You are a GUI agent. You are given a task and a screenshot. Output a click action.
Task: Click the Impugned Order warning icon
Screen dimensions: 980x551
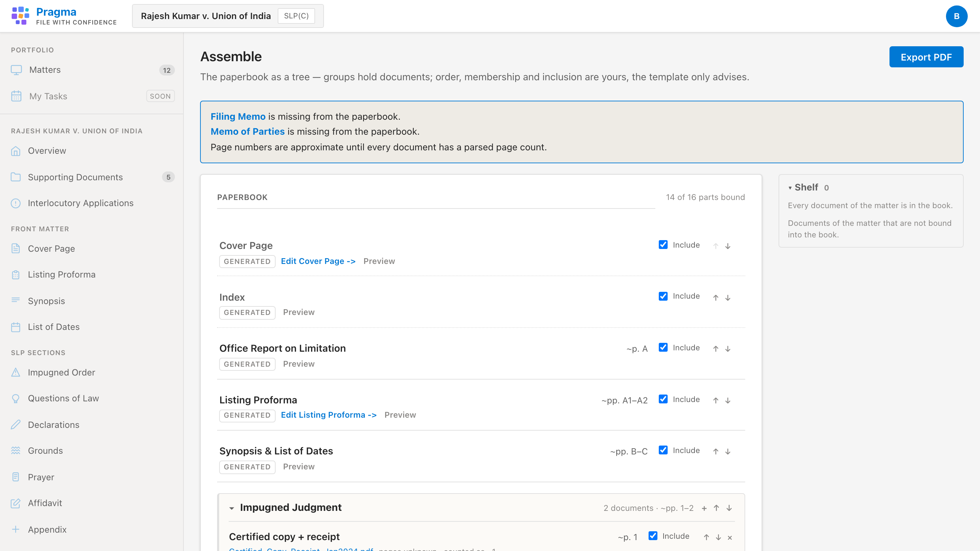[x=16, y=372]
